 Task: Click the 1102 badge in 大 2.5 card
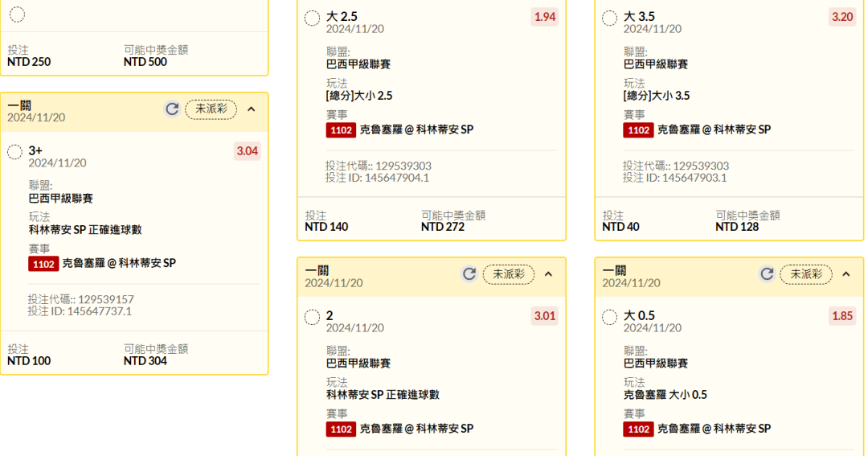point(341,130)
